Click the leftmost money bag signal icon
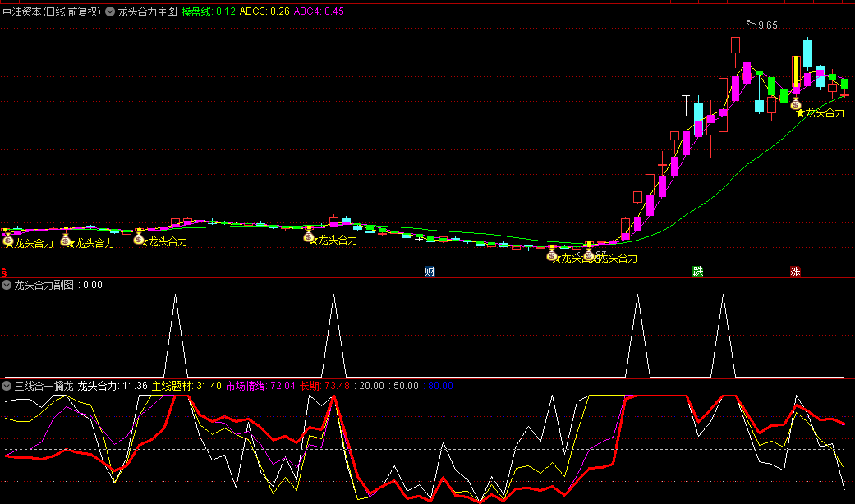 click(7, 240)
